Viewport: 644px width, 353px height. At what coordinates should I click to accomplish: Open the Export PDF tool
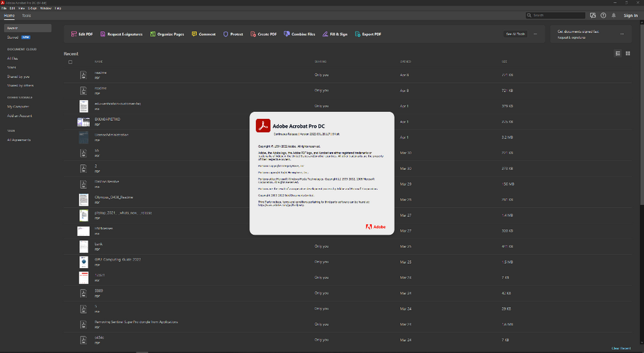[x=368, y=34]
